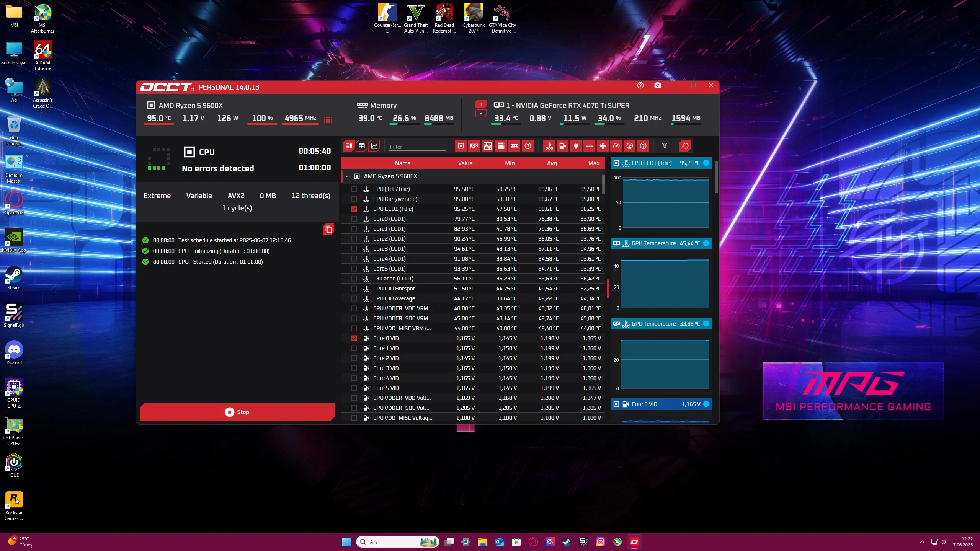
Task: Check the Core0 (CCD1) checkbox
Action: click(354, 219)
